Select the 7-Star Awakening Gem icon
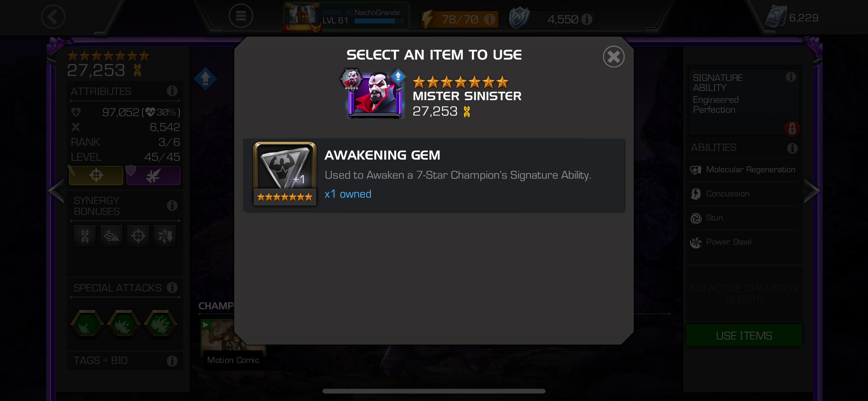868x401 pixels. 285,173
